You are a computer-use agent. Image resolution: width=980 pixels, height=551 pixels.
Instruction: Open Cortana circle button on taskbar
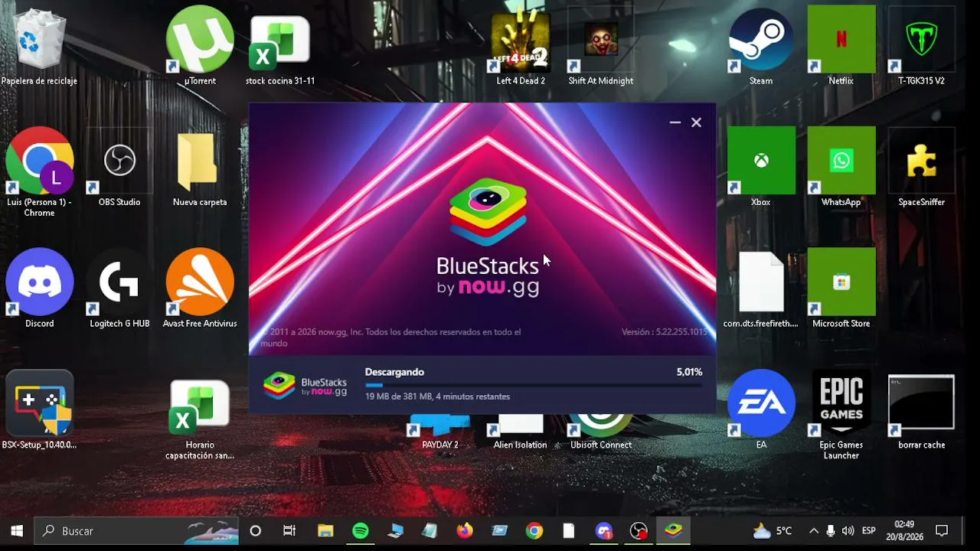(x=256, y=530)
